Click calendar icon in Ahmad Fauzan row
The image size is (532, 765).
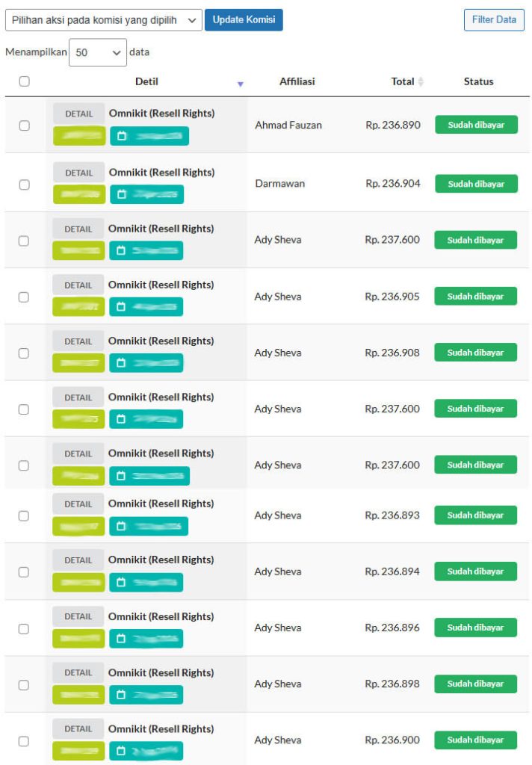[x=122, y=136]
